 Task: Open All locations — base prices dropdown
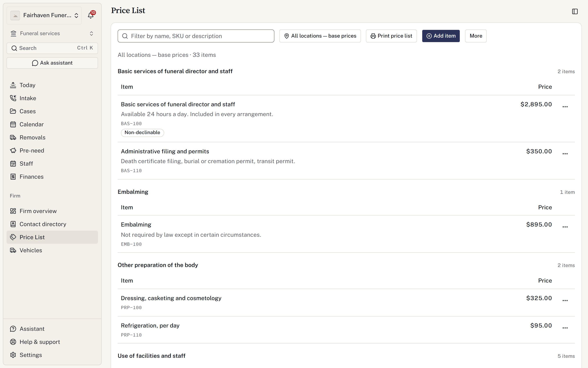pos(320,36)
